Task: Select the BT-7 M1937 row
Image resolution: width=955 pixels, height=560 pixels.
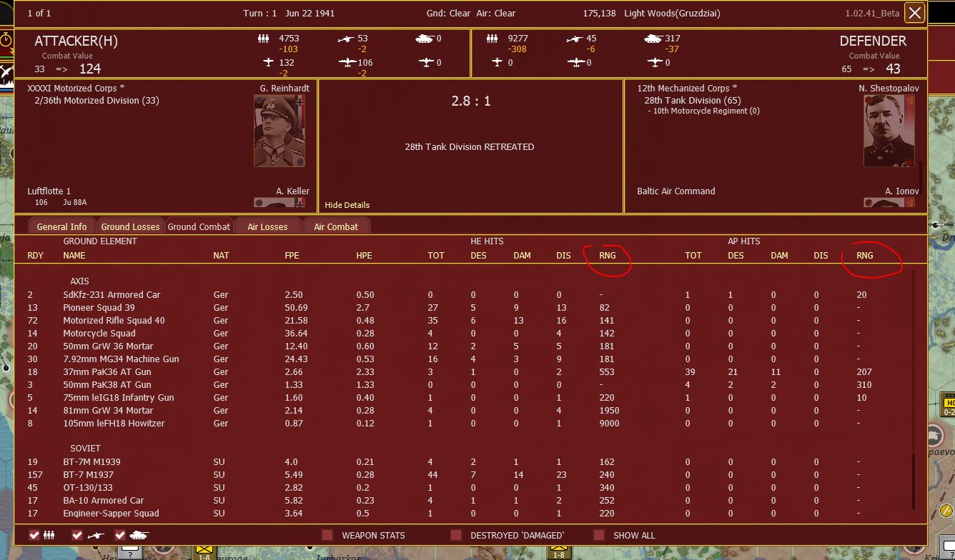Action: (x=463, y=475)
